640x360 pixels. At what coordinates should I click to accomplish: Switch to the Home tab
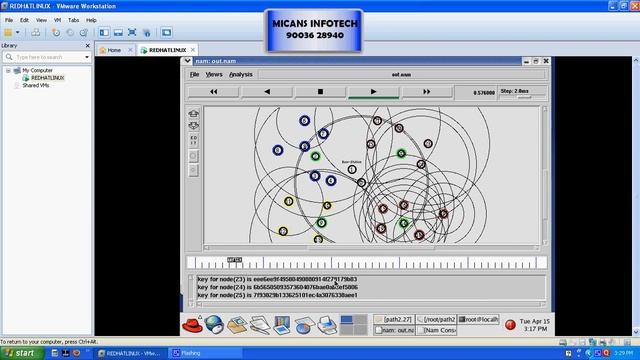(114, 50)
